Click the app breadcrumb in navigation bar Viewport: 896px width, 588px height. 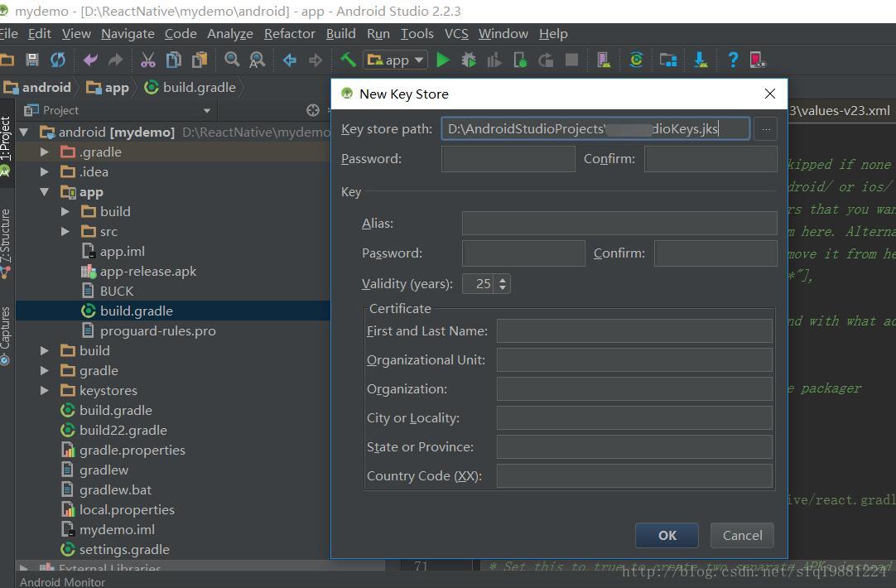tap(108, 88)
